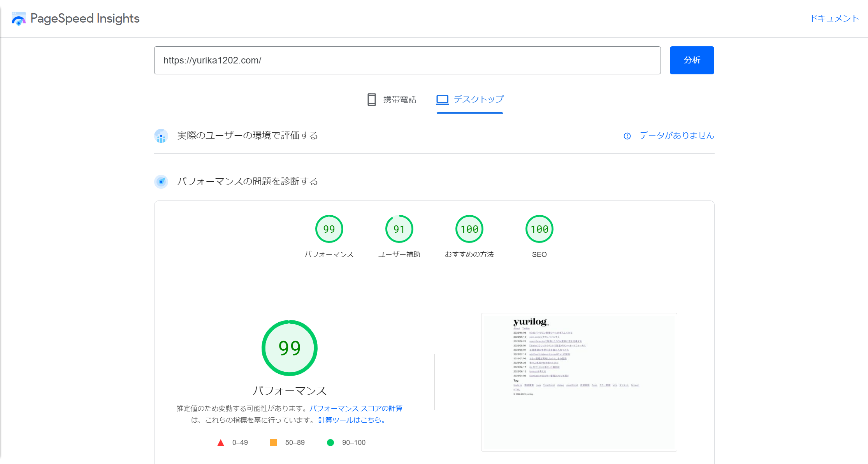Select the ユーザー補助 score circle showing 91
The height and width of the screenshot is (464, 868).
point(399,229)
